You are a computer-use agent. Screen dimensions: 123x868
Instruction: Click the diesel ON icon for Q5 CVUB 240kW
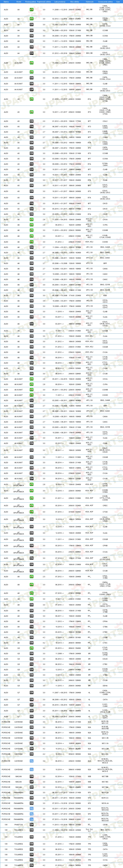pos(32,680)
